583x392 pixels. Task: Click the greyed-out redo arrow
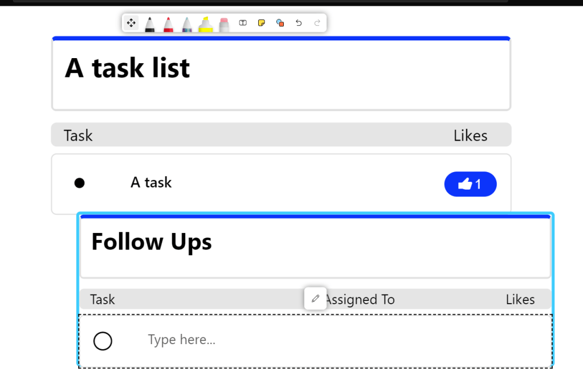click(317, 23)
